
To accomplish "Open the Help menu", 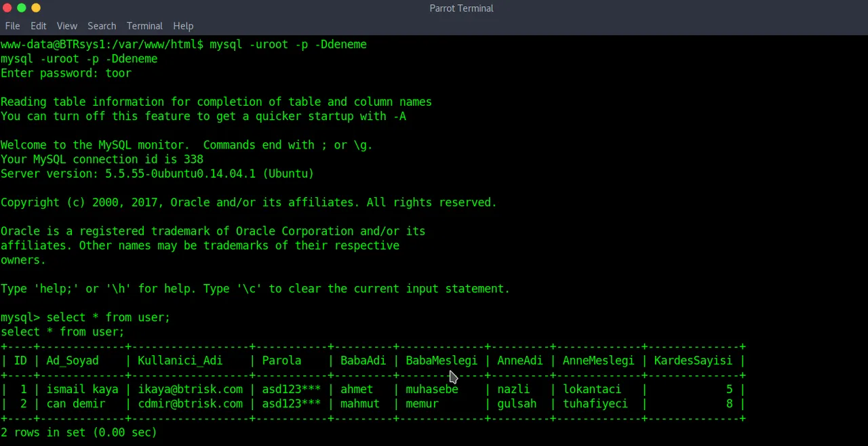I will [183, 26].
